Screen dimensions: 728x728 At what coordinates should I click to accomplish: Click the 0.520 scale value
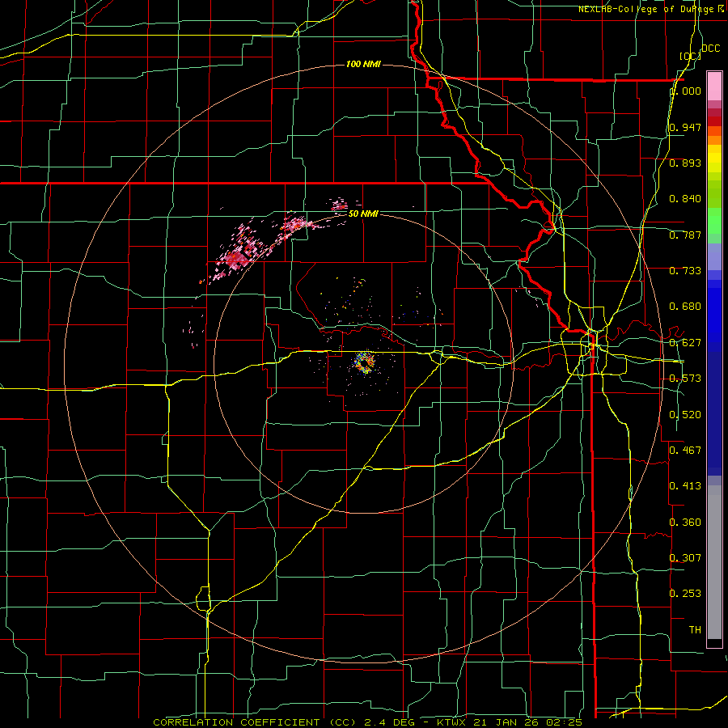pyautogui.click(x=685, y=415)
